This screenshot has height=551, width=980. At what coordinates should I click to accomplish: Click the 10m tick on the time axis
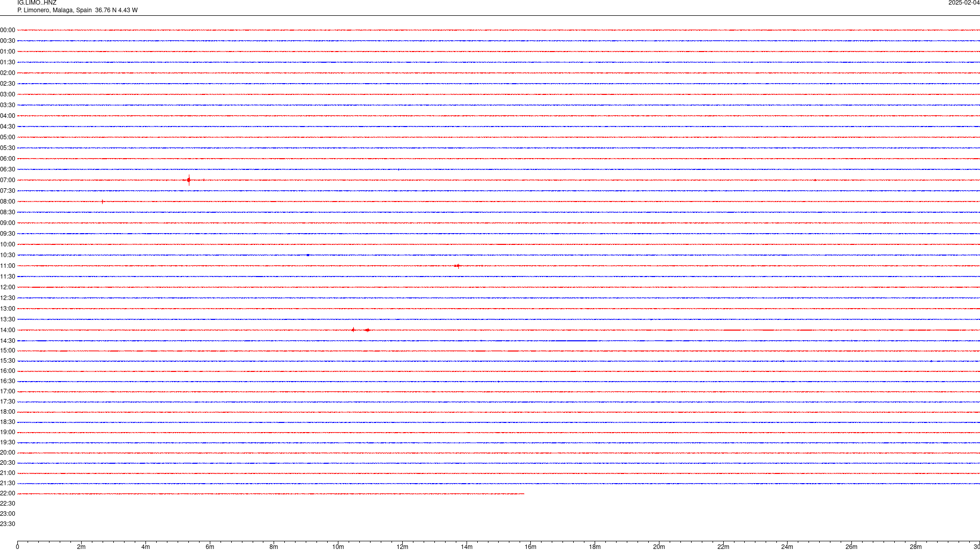click(x=338, y=547)
